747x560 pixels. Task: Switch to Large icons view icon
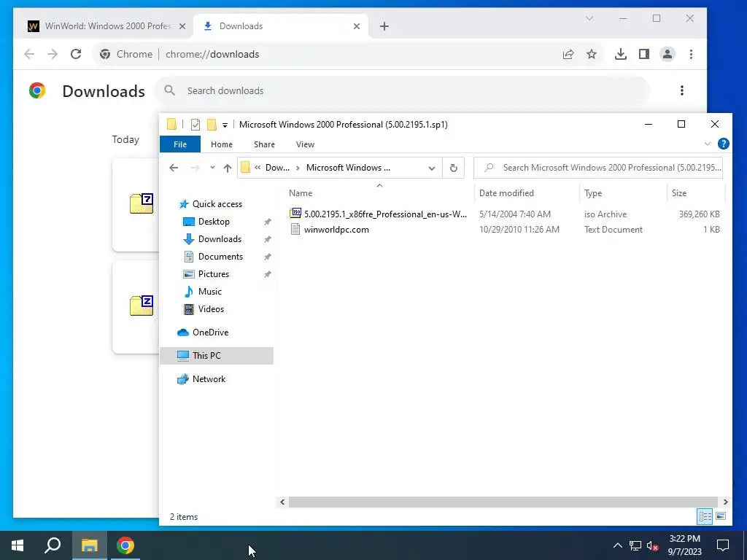[x=721, y=516]
